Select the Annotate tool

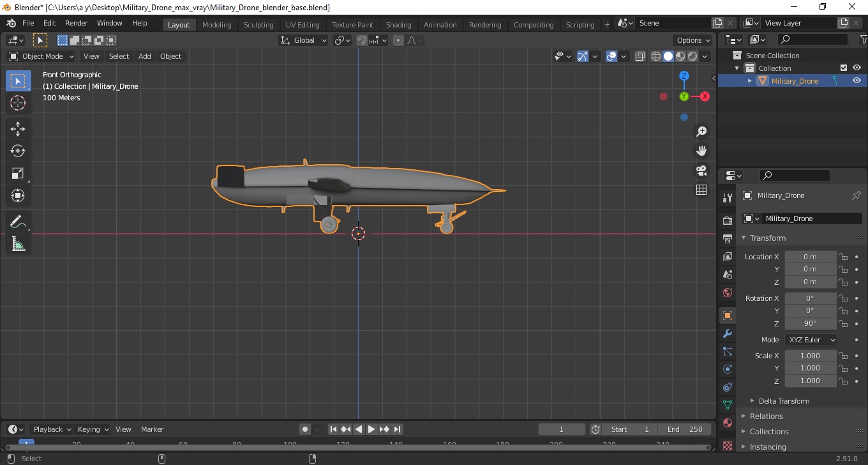[18, 222]
